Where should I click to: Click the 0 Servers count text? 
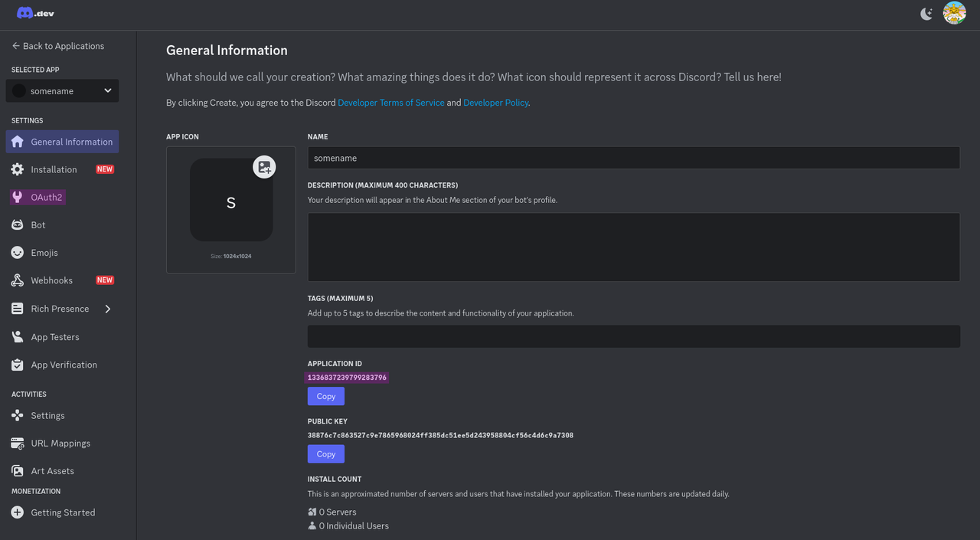tap(338, 512)
